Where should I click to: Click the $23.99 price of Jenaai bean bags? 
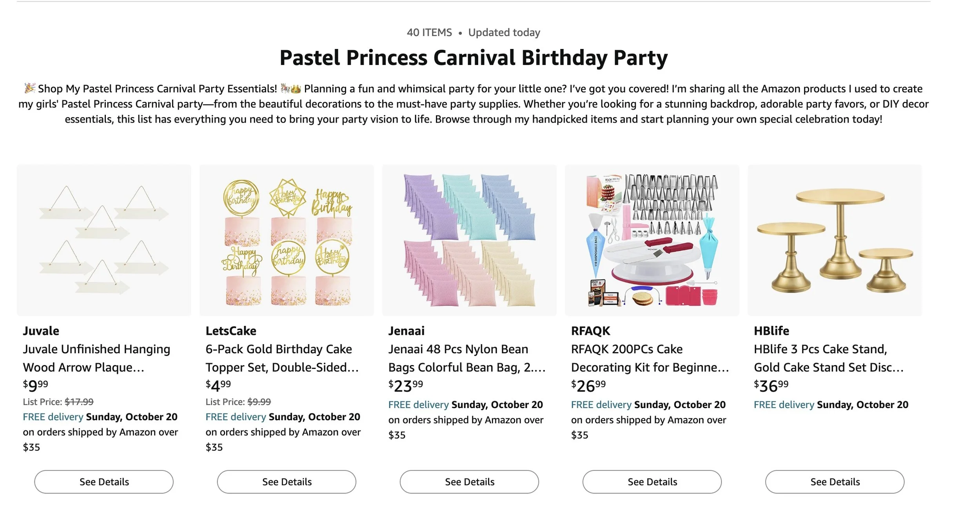pos(406,386)
